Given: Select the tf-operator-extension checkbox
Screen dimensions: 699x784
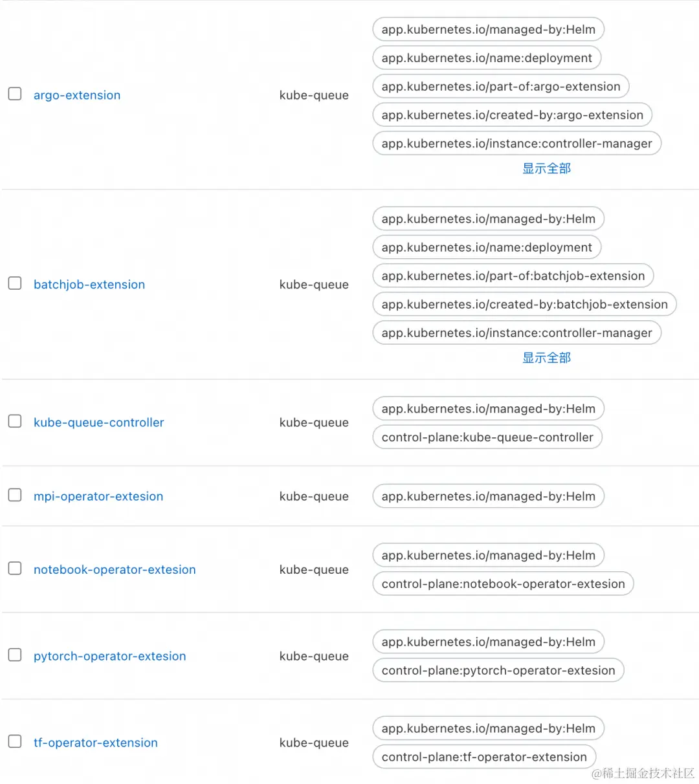Looking at the screenshot, I should (x=15, y=742).
